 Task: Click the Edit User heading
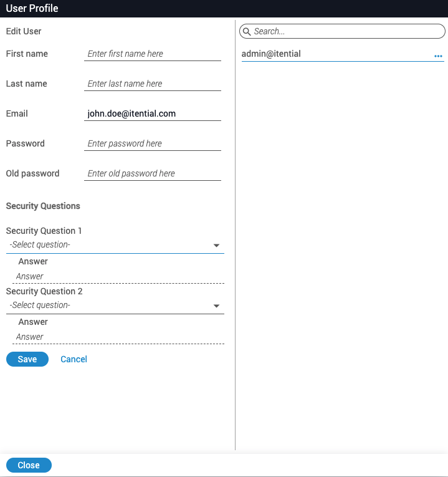pos(24,31)
